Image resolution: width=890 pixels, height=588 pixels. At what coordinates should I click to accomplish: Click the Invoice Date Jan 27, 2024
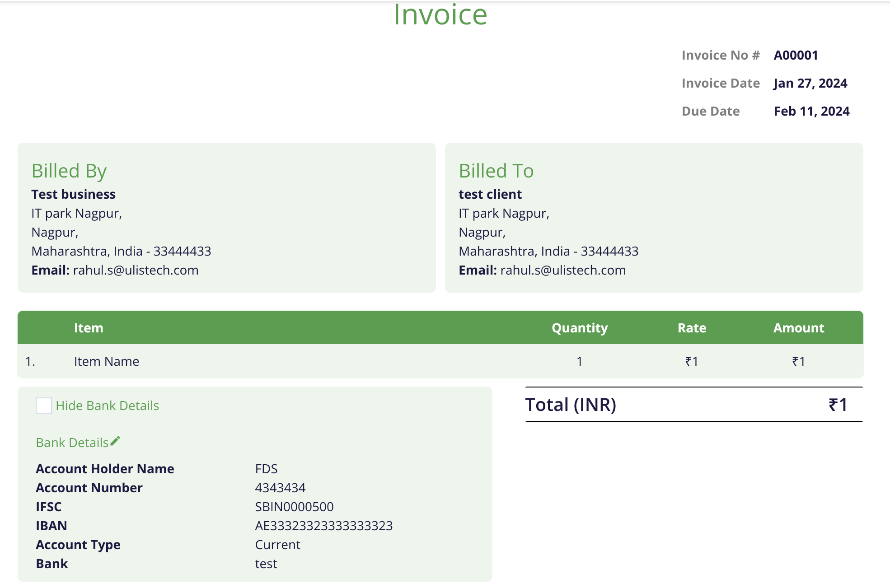click(810, 83)
